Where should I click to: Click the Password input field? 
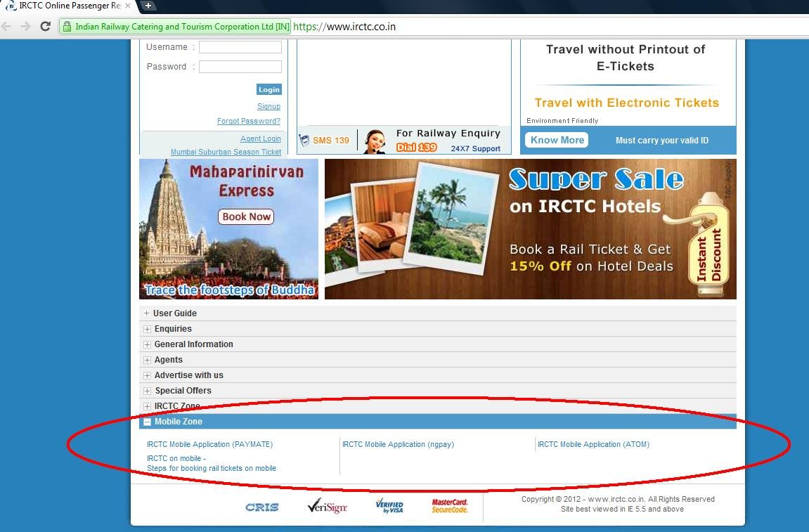(x=240, y=67)
